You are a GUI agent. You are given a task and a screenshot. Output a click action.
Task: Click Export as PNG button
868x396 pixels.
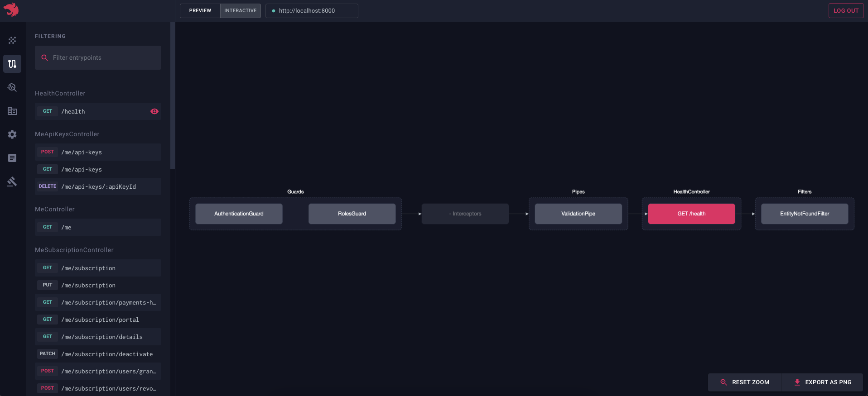click(x=822, y=382)
